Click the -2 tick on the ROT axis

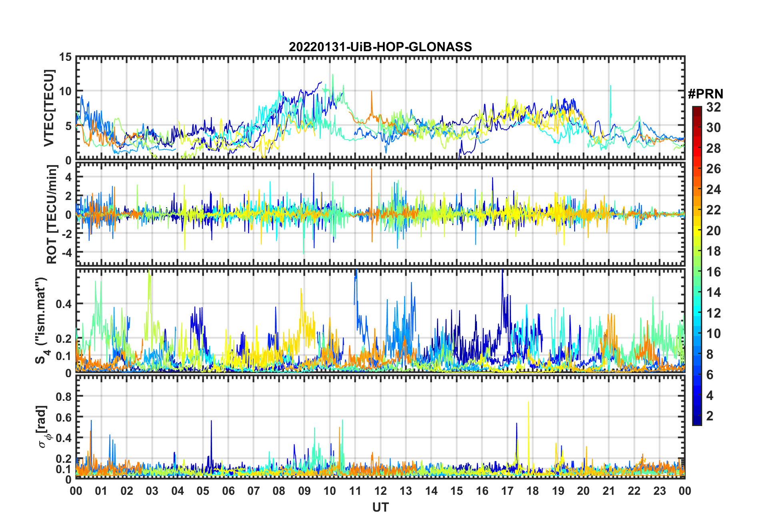click(66, 234)
